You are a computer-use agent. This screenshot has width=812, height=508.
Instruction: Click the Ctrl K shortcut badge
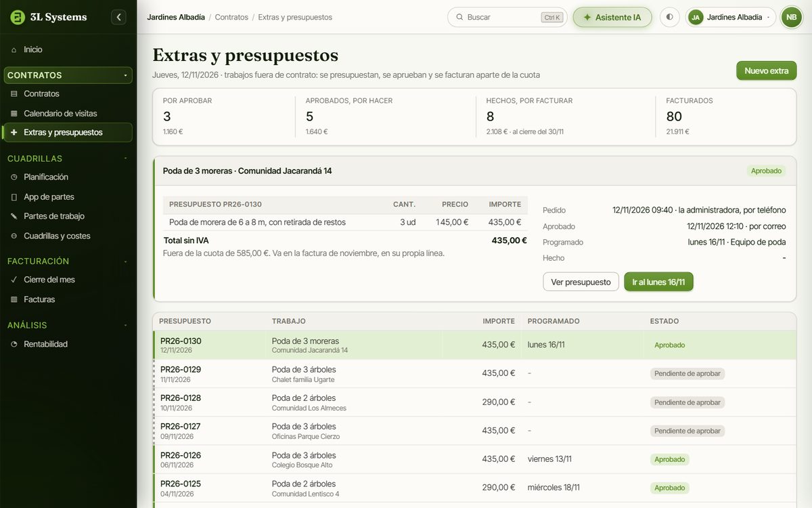coord(552,17)
